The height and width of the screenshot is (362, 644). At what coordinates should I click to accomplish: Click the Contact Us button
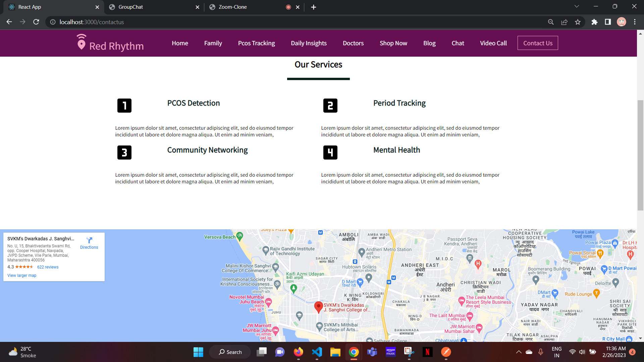click(x=537, y=43)
